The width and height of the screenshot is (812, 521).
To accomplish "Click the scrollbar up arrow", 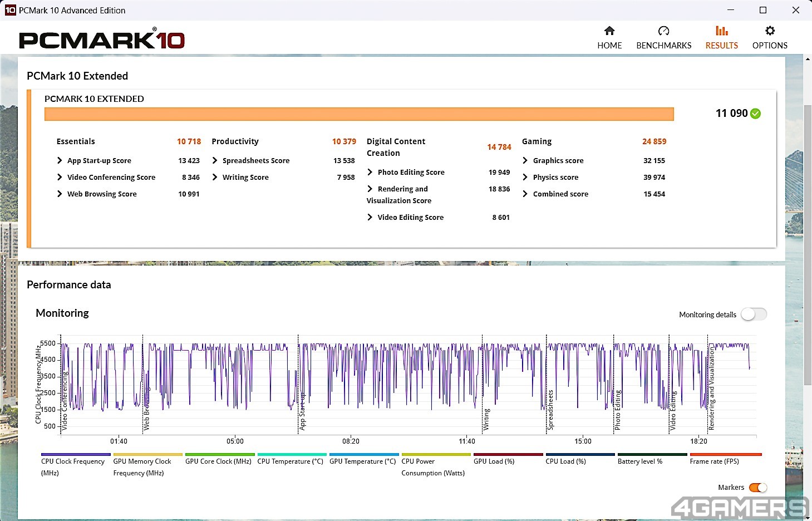I will pos(808,58).
